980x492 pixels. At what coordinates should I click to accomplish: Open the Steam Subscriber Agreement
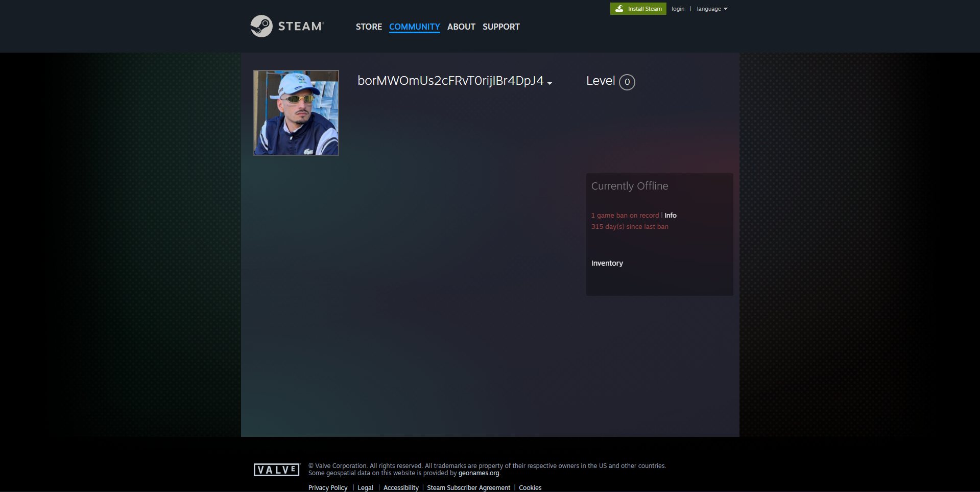tap(469, 488)
